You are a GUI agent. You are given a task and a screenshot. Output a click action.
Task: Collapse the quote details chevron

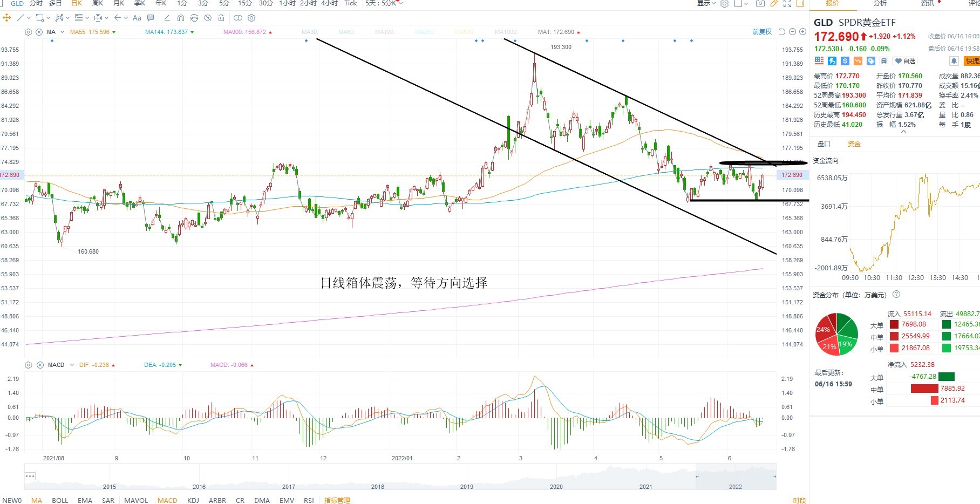903,132
